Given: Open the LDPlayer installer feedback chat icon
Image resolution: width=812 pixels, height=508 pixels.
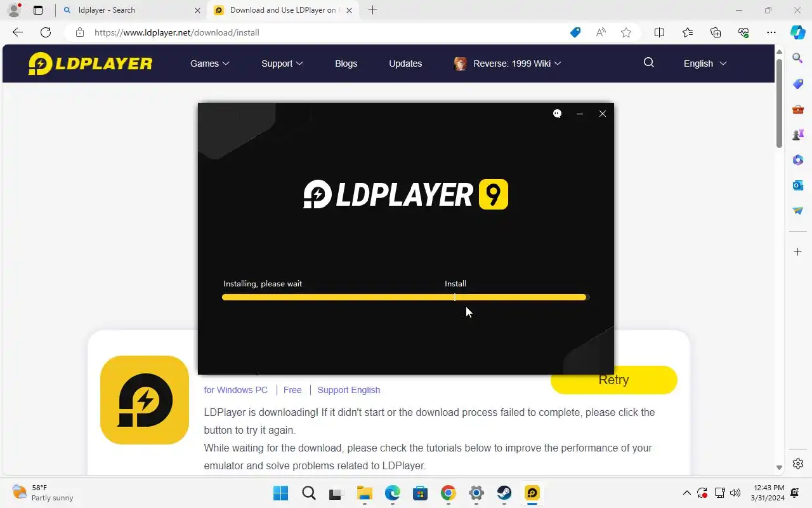Looking at the screenshot, I should point(557,114).
